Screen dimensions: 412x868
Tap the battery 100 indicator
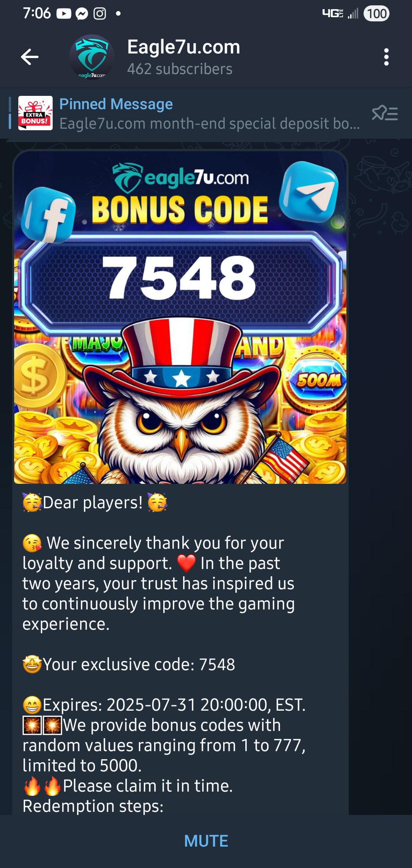377,14
